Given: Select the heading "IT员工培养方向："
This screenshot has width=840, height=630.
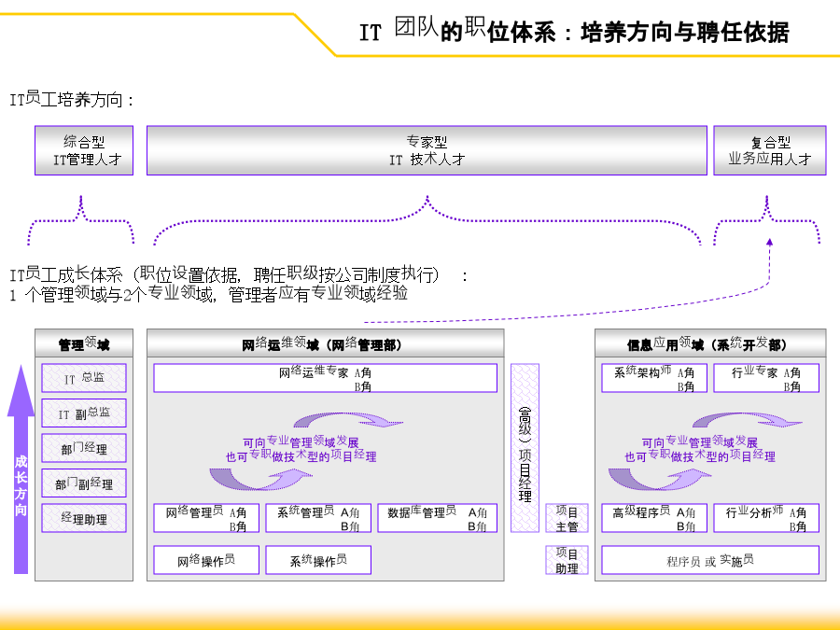Looking at the screenshot, I should 72,99.
